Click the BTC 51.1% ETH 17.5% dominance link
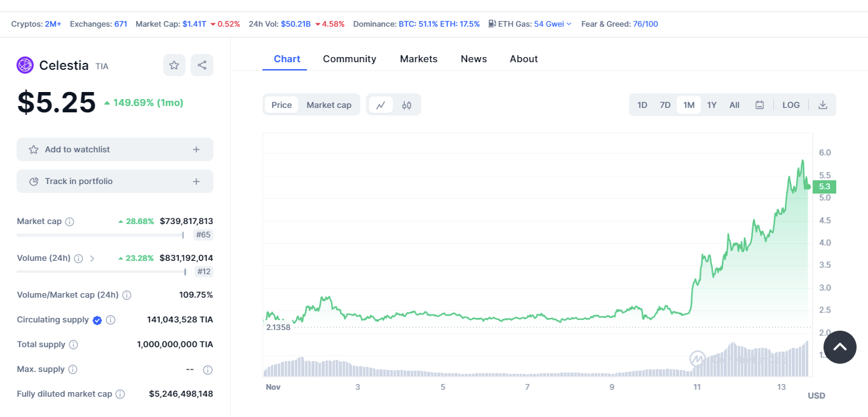This screenshot has width=868, height=417. pyautogui.click(x=439, y=24)
